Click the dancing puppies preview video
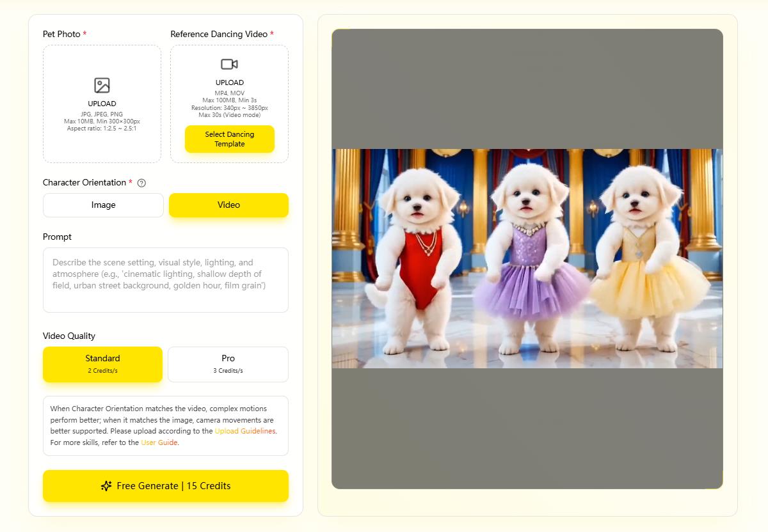768x532 pixels. point(527,258)
